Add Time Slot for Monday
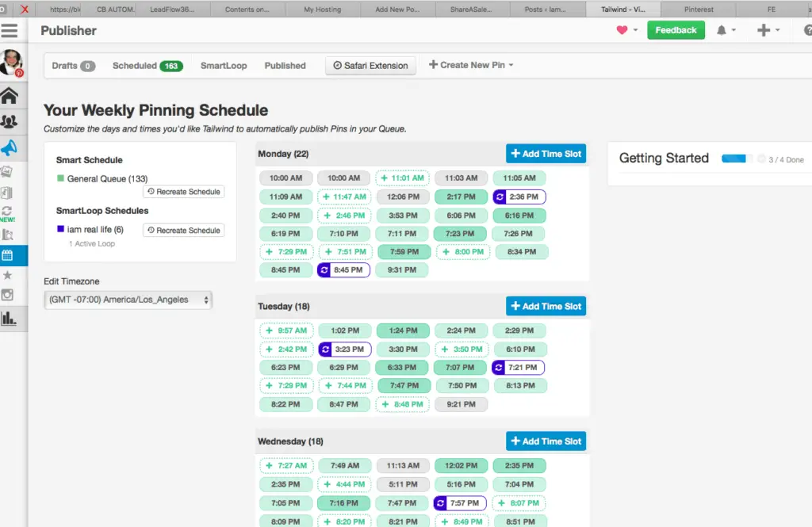The height and width of the screenshot is (527, 812). (546, 154)
